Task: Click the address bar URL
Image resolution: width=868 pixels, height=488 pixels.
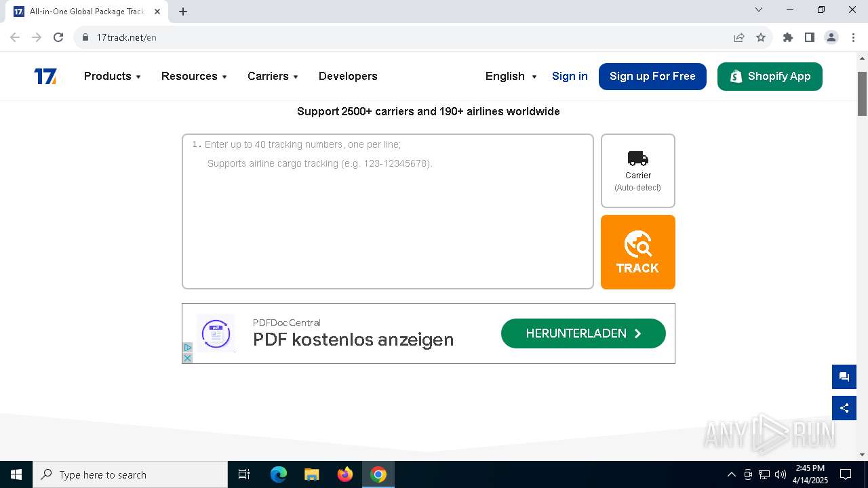Action: 126,37
